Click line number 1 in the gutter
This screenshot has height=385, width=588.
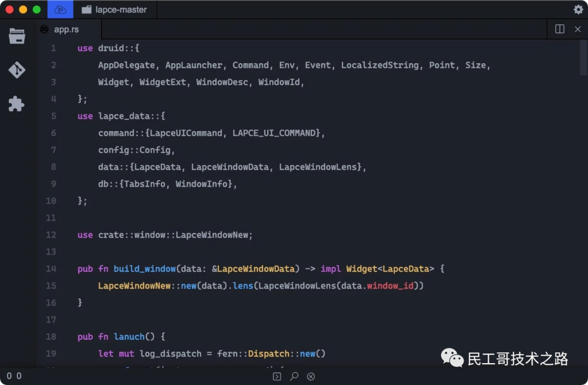click(53, 48)
